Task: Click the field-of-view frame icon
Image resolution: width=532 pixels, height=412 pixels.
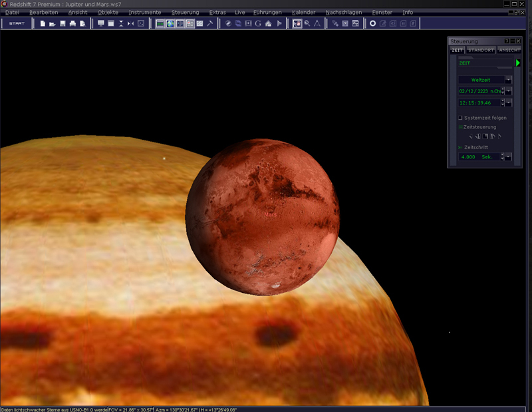Action: coord(141,23)
